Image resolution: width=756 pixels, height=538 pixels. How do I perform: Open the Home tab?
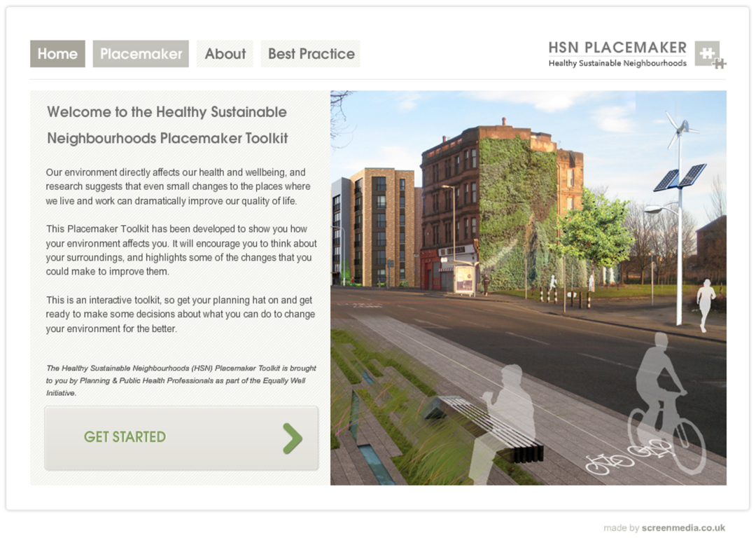(57, 54)
